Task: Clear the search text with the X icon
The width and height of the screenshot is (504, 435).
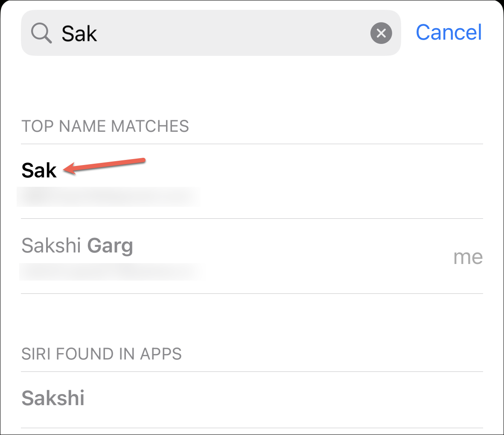Action: click(x=381, y=33)
